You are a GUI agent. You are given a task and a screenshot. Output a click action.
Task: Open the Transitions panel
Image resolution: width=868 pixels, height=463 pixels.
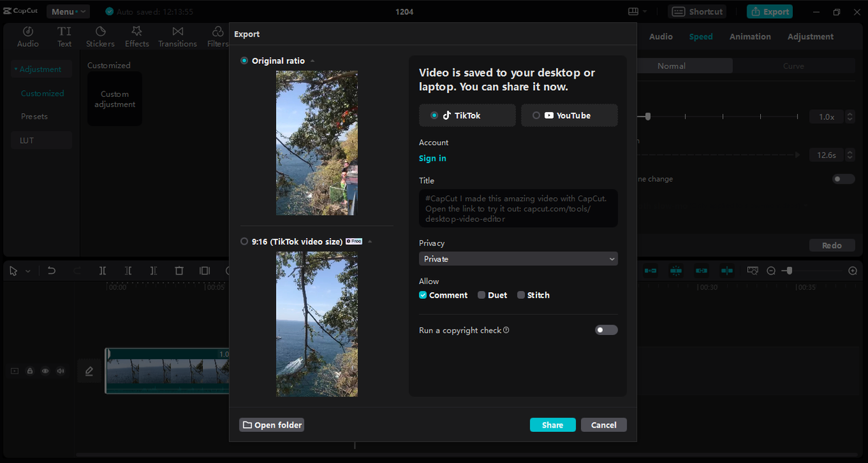click(178, 37)
